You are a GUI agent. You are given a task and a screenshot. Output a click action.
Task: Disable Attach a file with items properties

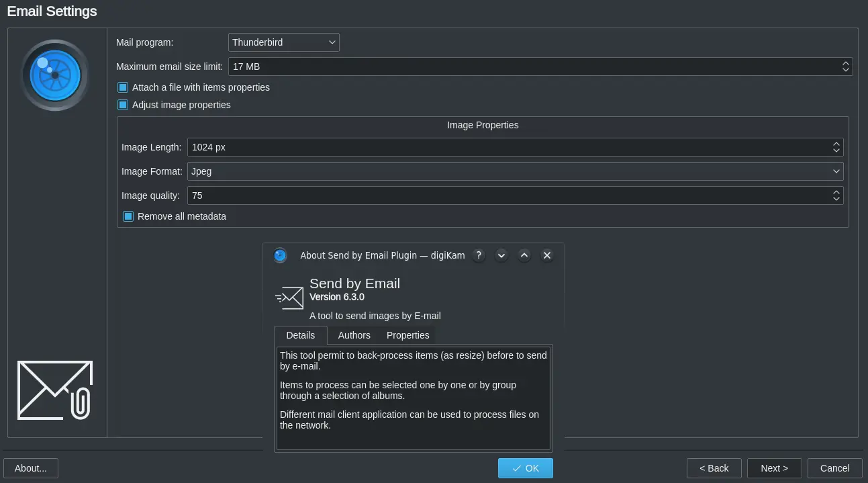tap(122, 87)
